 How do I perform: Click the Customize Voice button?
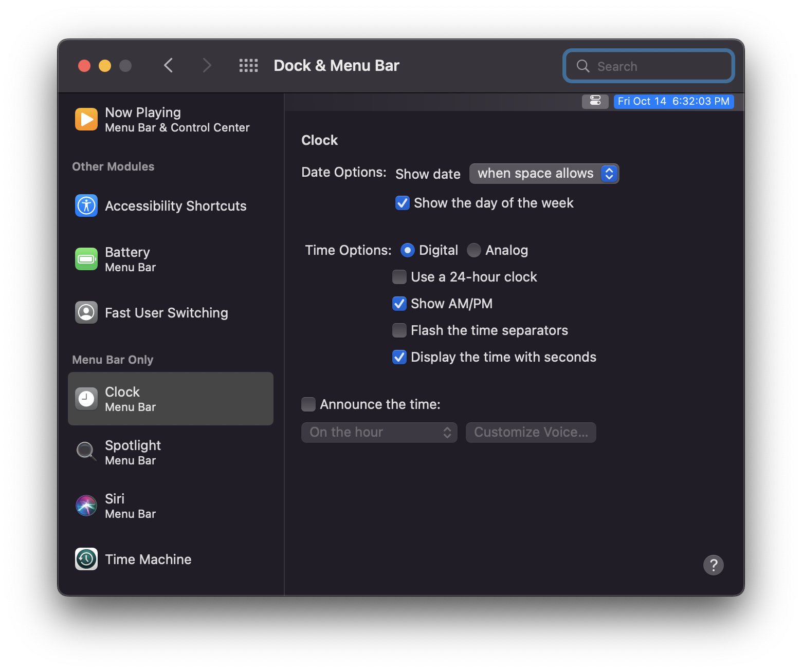coord(531,433)
